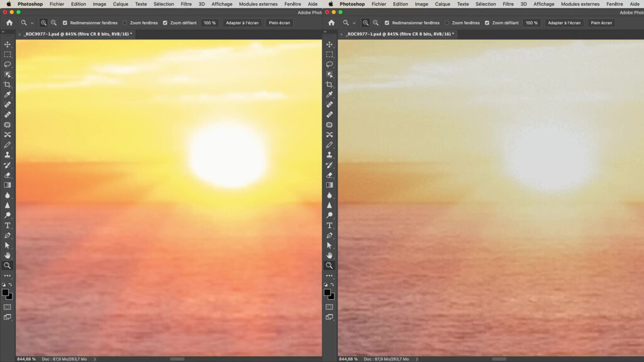Viewport: 644px width, 362px height.
Task: Enable the Zoom fenêtres checkbox
Action: [x=123, y=23]
